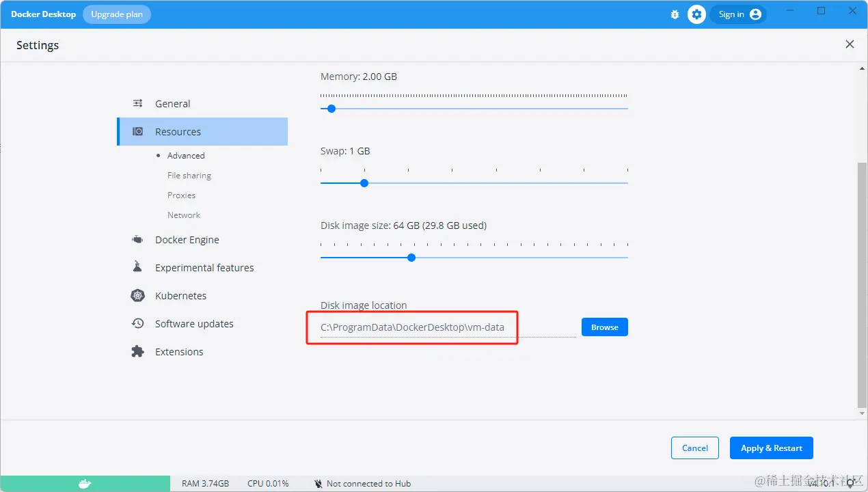Viewport: 868px width, 492px height.
Task: Click the Kubernetes wheel icon
Action: 138,295
